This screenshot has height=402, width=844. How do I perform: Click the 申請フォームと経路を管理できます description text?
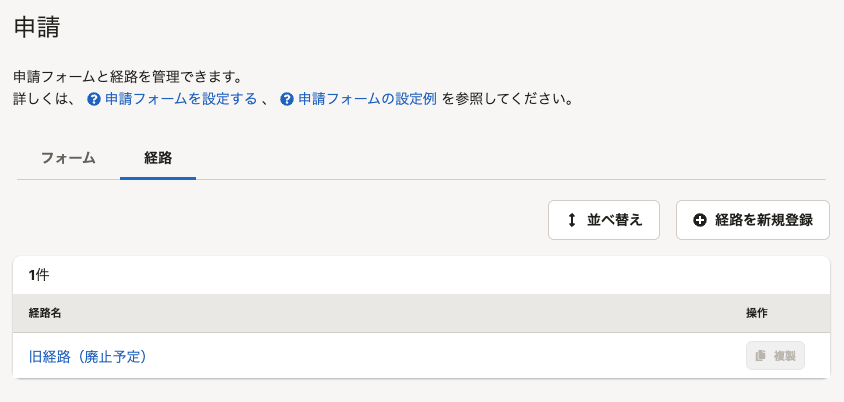tap(126, 77)
